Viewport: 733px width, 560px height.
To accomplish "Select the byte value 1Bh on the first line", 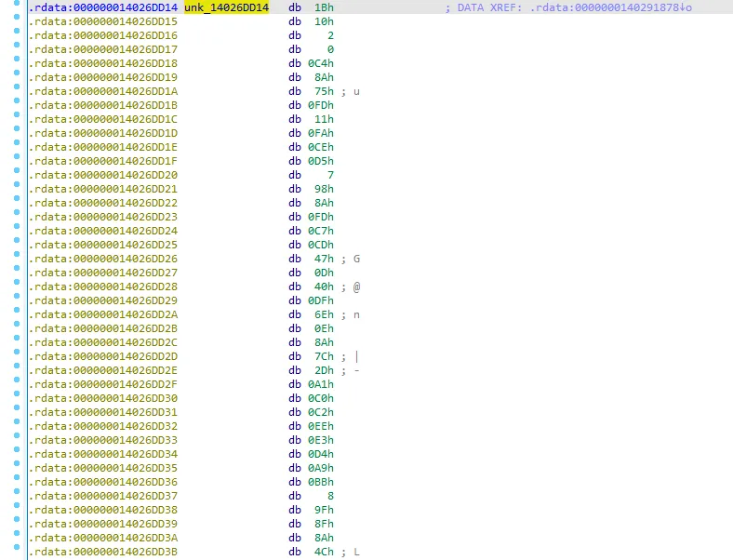I will 325,7.
